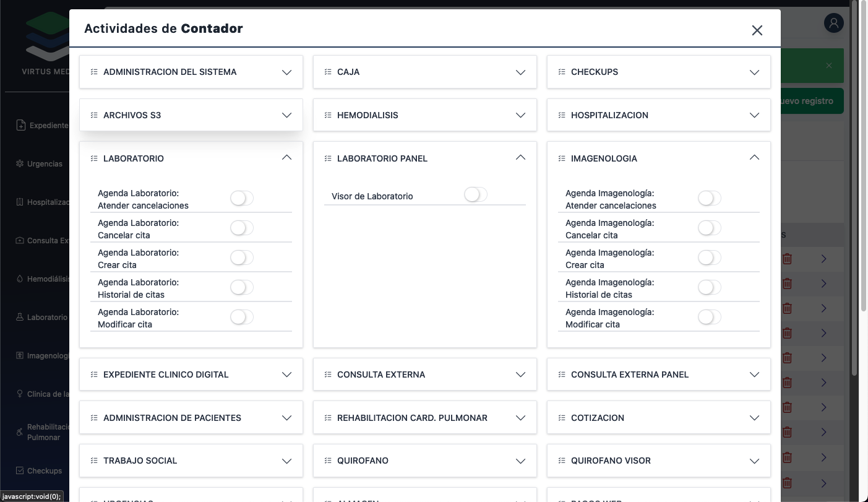
Task: Click the list icon beside ADMINISTRACION DEL SISTEMA
Action: coord(94,72)
